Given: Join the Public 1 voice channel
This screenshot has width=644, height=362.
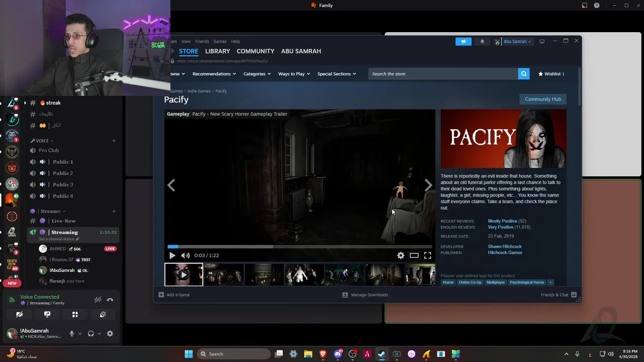Looking at the screenshot, I should (73, 162).
